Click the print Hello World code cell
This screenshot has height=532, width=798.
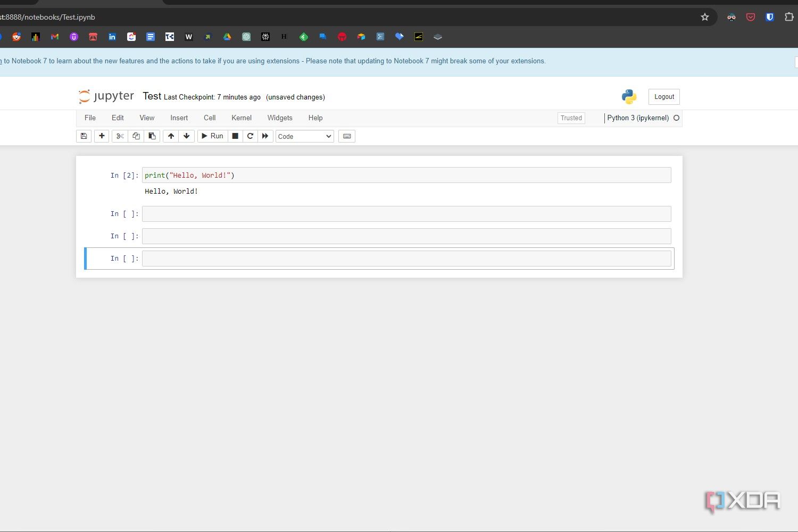point(406,175)
